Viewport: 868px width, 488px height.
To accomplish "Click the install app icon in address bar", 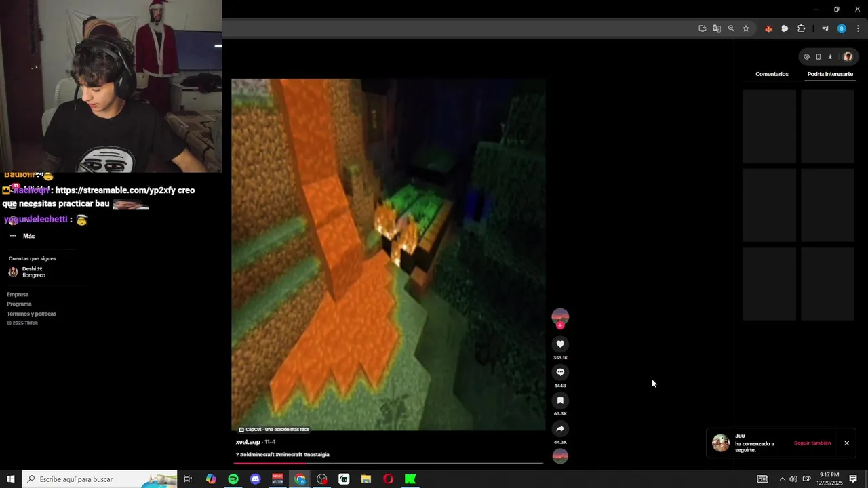I will pyautogui.click(x=703, y=28).
